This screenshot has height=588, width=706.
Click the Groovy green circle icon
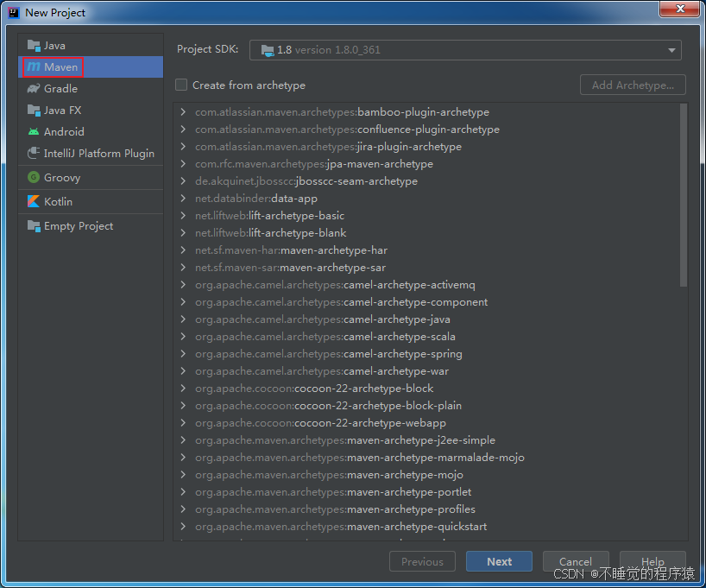[34, 178]
